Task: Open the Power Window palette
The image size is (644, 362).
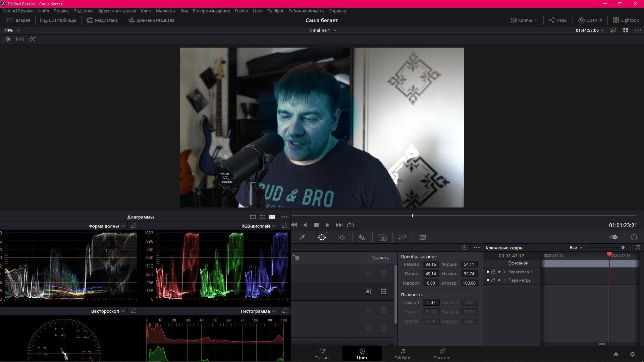Action: 322,237
